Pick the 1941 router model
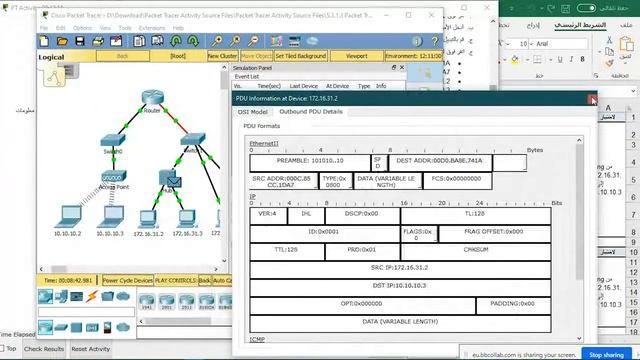 pyautogui.click(x=147, y=301)
